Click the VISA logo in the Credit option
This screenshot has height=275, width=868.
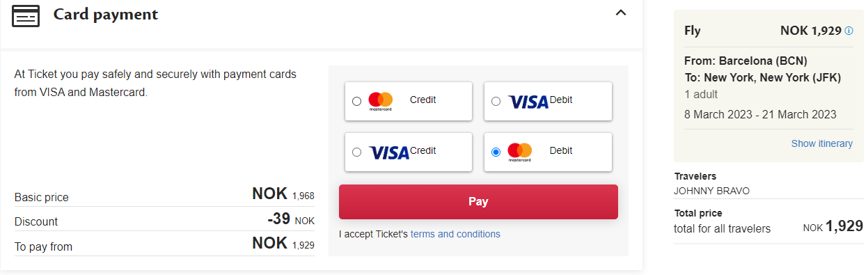point(389,152)
